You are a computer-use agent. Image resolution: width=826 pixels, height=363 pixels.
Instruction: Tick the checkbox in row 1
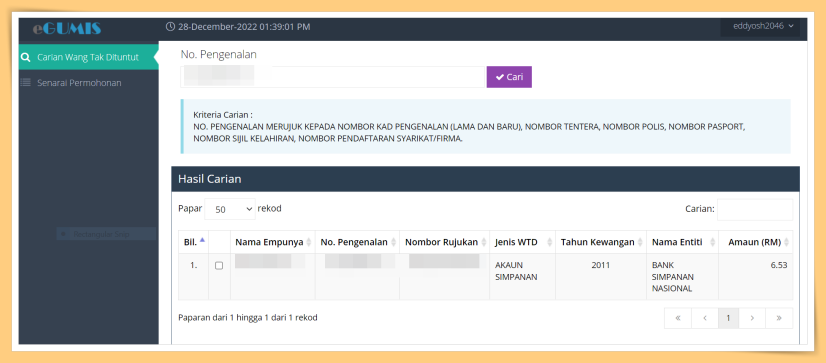[x=219, y=266]
